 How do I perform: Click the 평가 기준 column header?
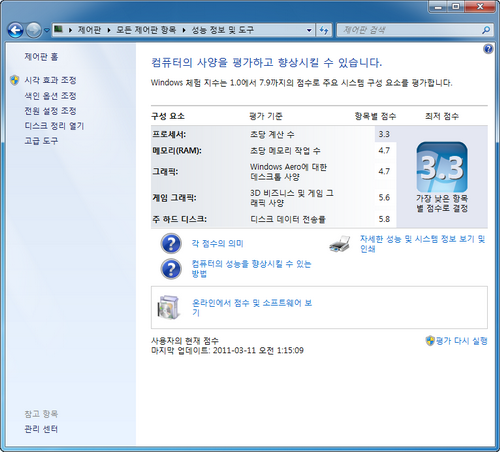[266, 116]
